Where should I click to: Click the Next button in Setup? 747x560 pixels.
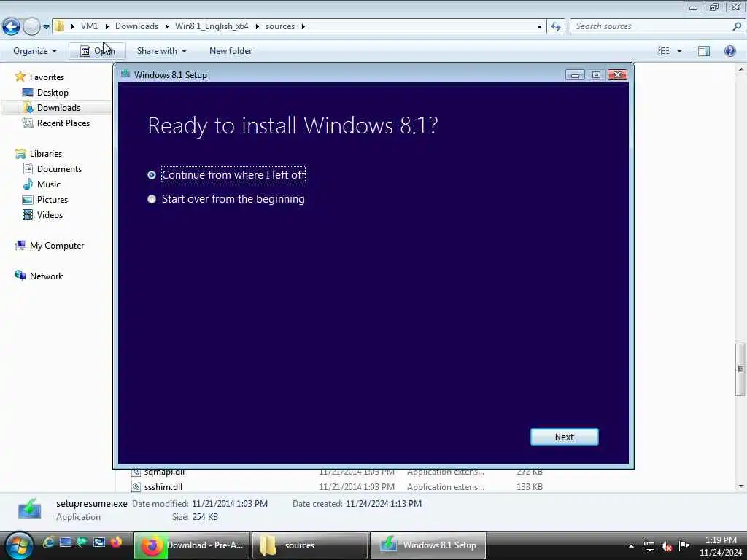pos(564,437)
